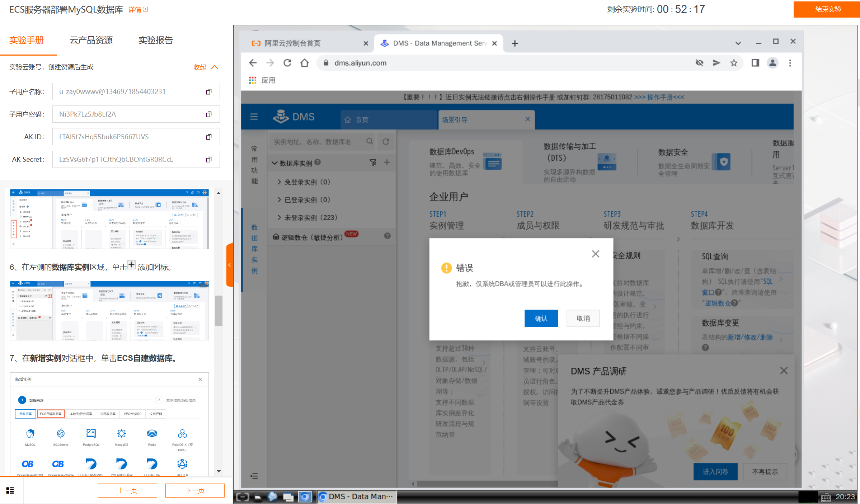The image size is (860, 504).
Task: Click the instance search magnifier icon
Action: pyautogui.click(x=370, y=141)
